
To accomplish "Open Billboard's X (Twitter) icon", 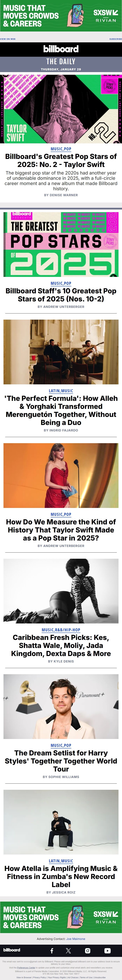I will tap(68, 950).
